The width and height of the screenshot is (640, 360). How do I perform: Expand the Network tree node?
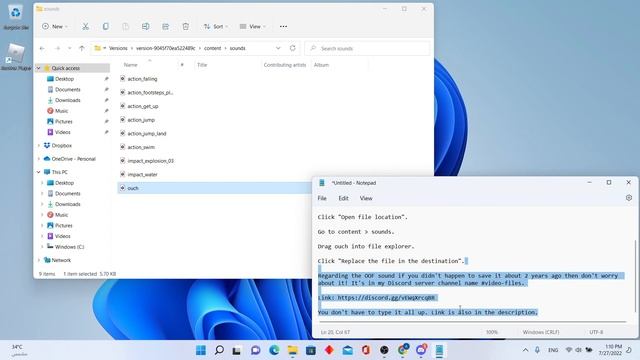39,260
